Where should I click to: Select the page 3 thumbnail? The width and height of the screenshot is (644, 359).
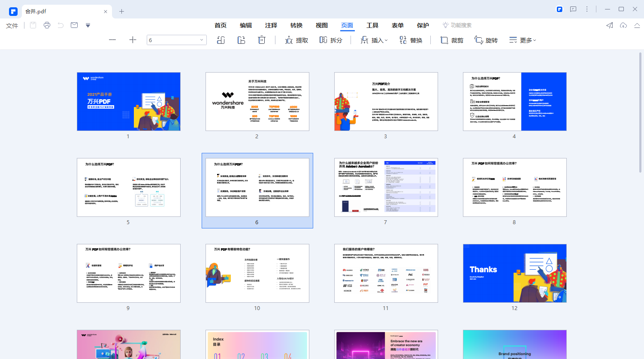click(x=386, y=101)
